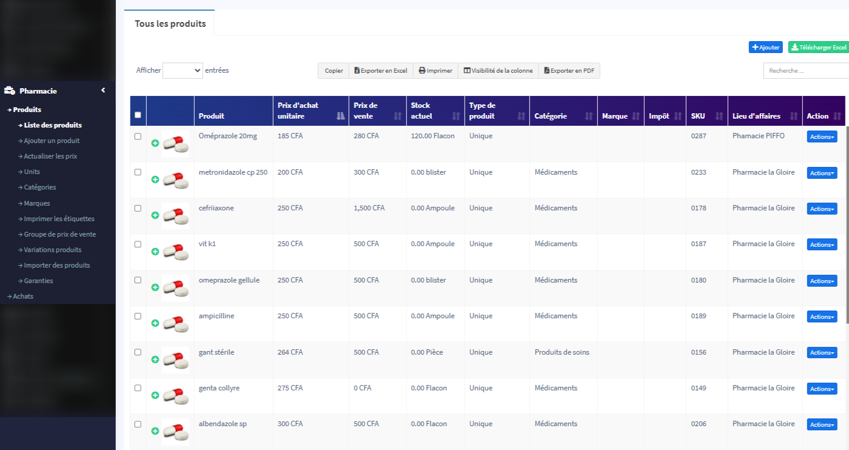Sort the Catégorie column using its arrows
Viewport: 849px width, 450px height.
click(x=588, y=116)
